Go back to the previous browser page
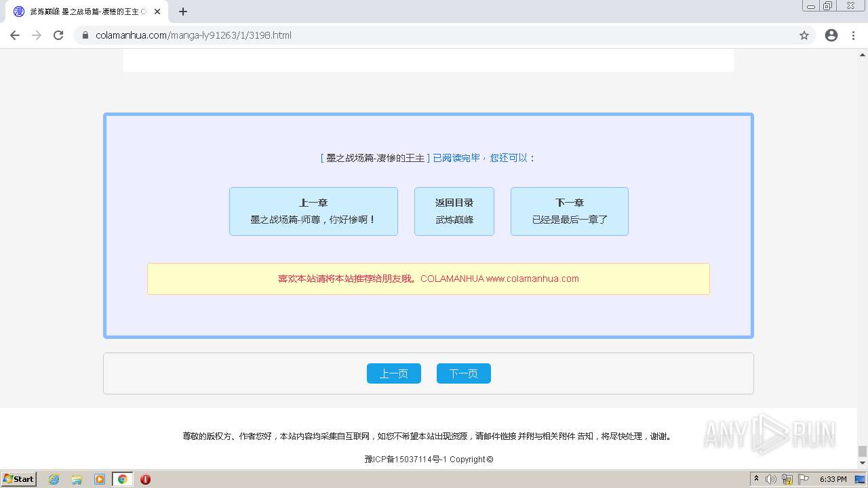The width and height of the screenshot is (868, 488). (x=15, y=35)
